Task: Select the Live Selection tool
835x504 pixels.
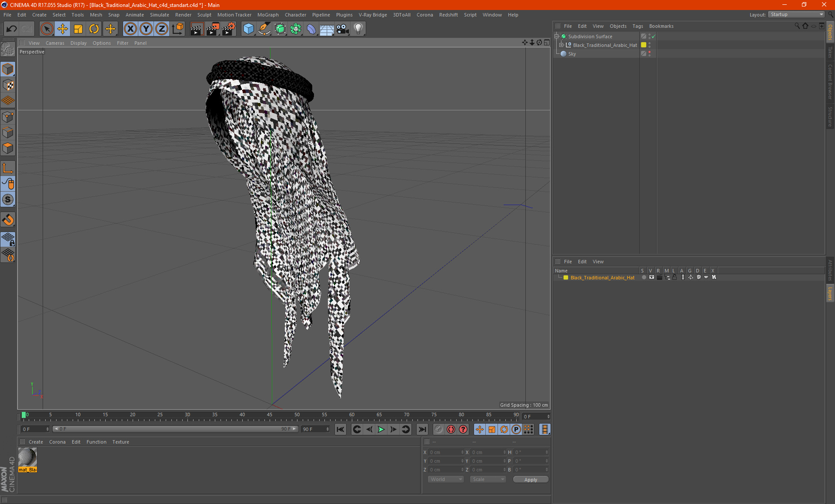Action: (47, 29)
